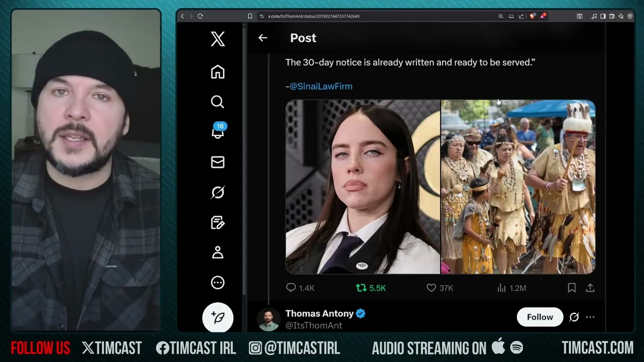Open Notifications bell with 16 badge
The width and height of the screenshot is (644, 362).
coord(218,131)
